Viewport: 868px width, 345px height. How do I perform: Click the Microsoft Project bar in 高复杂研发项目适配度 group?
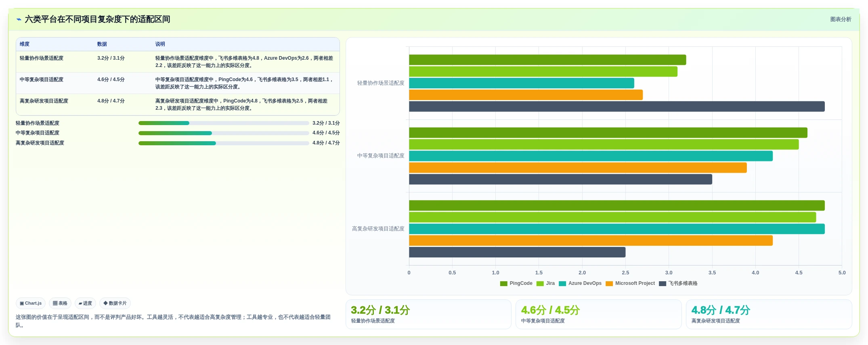pos(591,240)
